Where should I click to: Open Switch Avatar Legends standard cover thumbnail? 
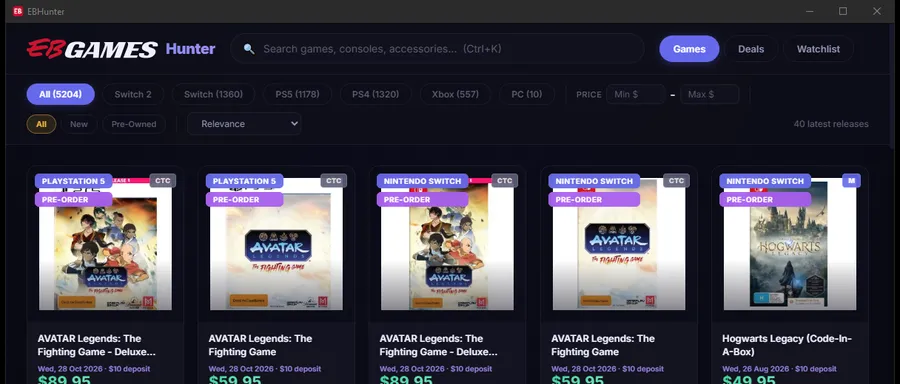619,244
